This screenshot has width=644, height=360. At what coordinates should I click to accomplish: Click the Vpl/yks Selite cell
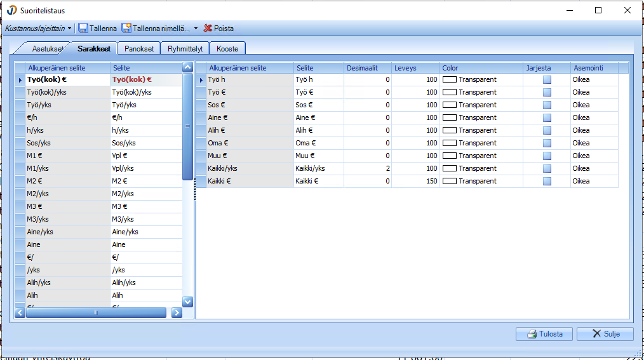coord(146,168)
